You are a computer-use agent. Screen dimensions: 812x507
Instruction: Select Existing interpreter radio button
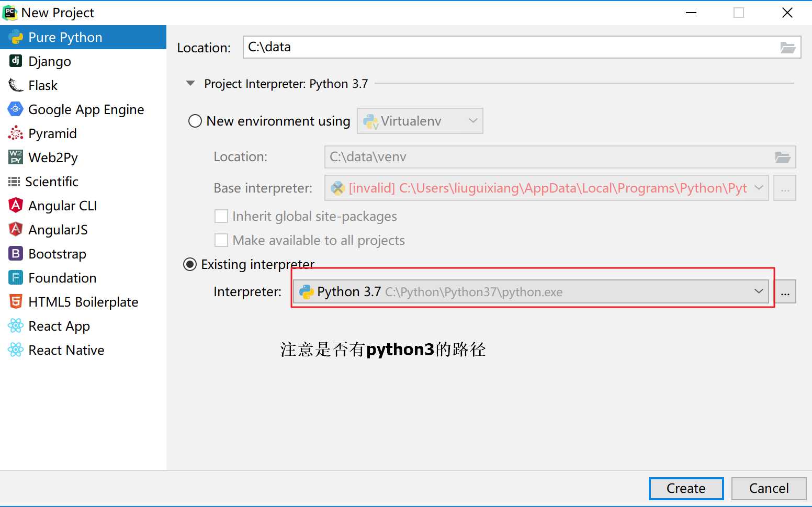[x=190, y=264]
